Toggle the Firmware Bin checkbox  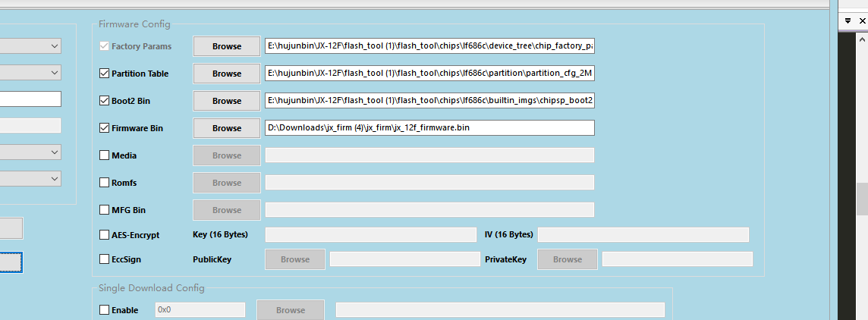105,128
